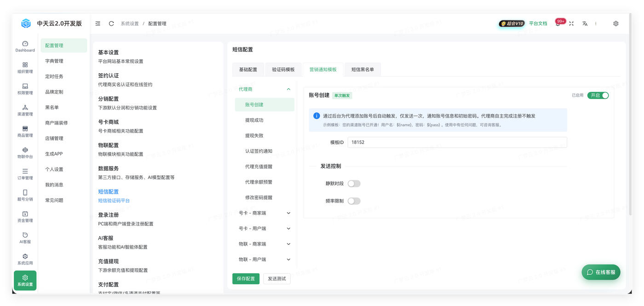Screen dimensions: 644x306
Task: Toggle fullscreen icon in top bar
Action: tap(571, 23)
